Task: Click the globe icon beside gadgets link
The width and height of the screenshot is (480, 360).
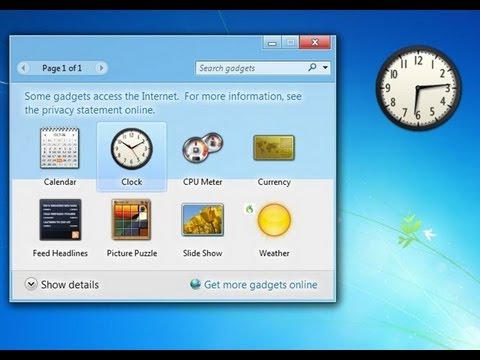Action: 195,284
